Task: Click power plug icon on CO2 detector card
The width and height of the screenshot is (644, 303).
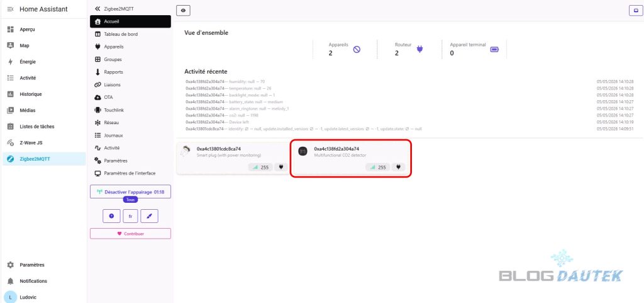Action: pos(398,168)
